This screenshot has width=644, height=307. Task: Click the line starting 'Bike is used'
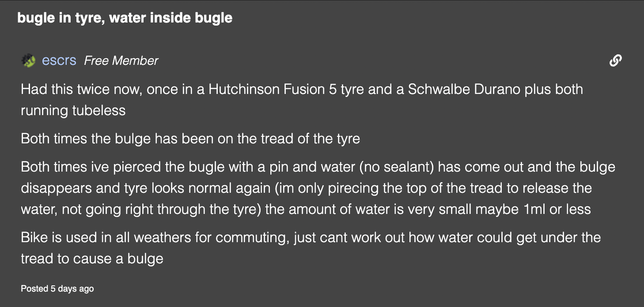point(311,238)
